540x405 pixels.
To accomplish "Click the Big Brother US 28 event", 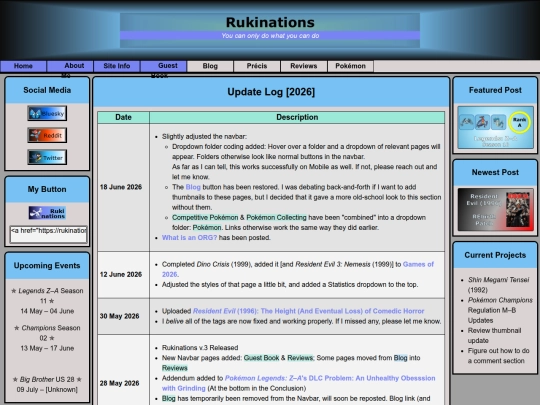I will point(47,384).
